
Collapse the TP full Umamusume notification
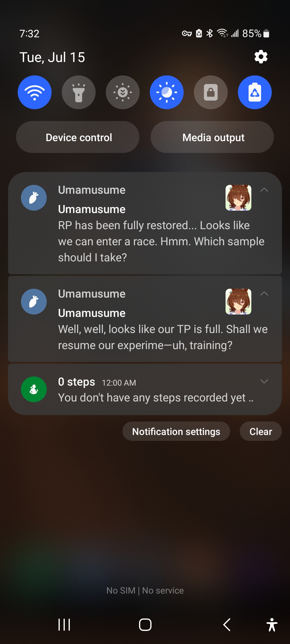(264, 294)
